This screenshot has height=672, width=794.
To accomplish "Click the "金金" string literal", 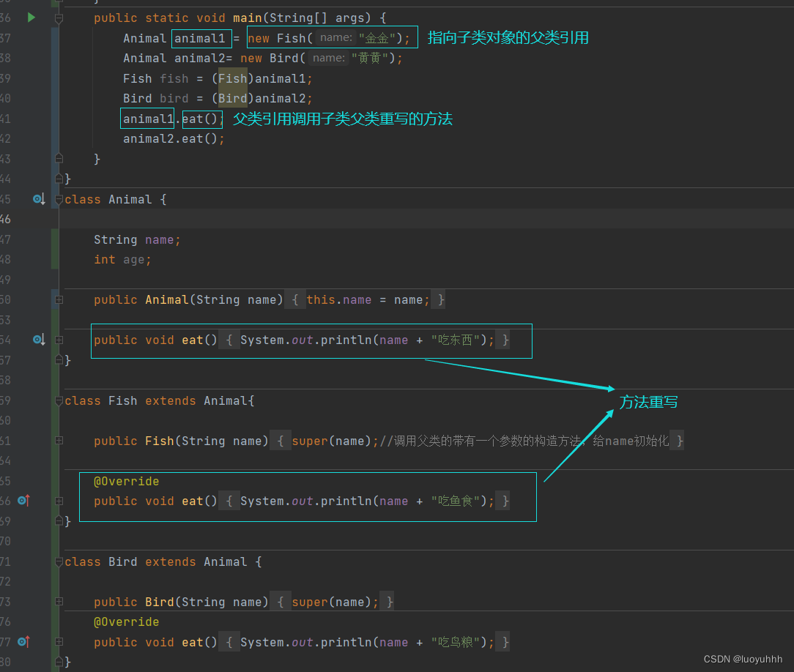I will click(376, 39).
